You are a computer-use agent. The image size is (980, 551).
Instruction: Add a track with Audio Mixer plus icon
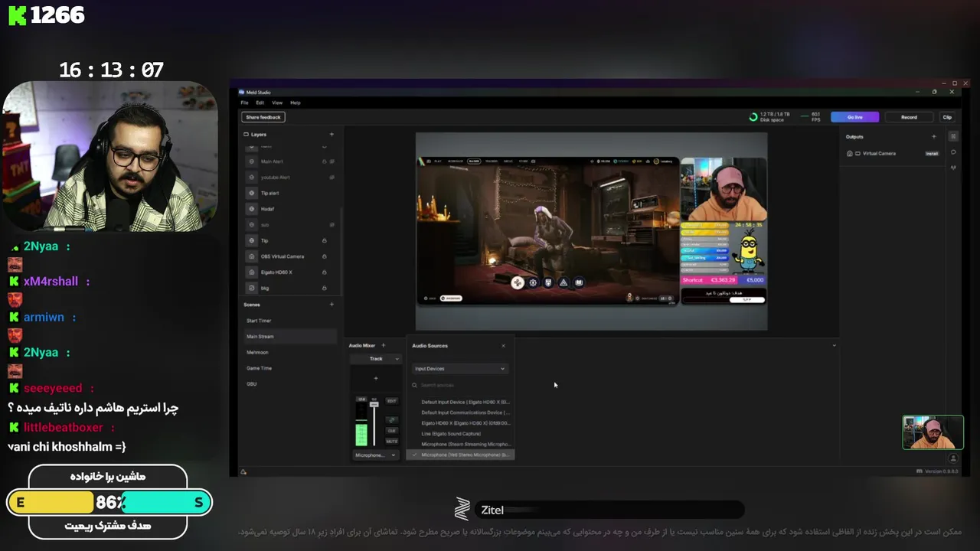pyautogui.click(x=384, y=345)
